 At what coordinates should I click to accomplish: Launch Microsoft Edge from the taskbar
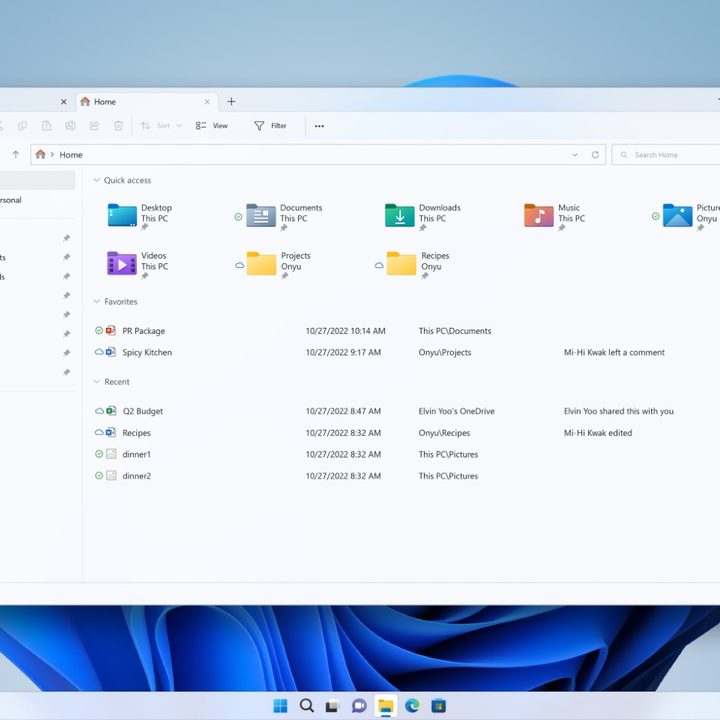(x=412, y=705)
